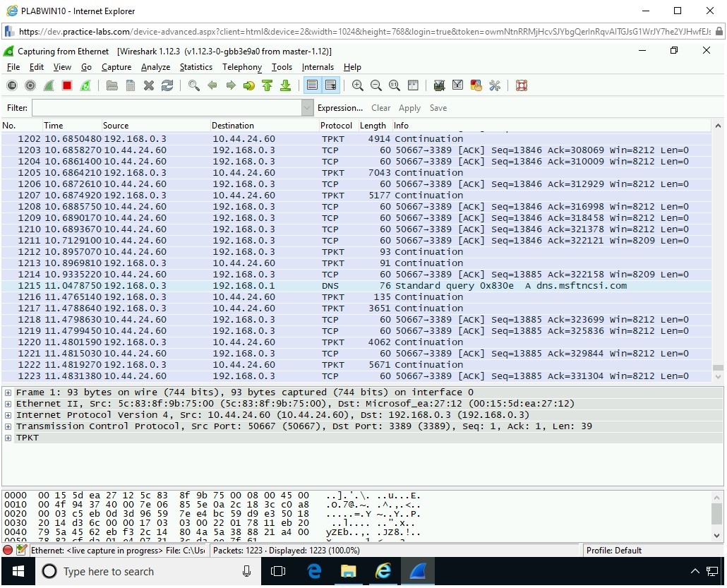Open Wireshark preferences with tools icon
The height and width of the screenshot is (588, 727).
(495, 85)
